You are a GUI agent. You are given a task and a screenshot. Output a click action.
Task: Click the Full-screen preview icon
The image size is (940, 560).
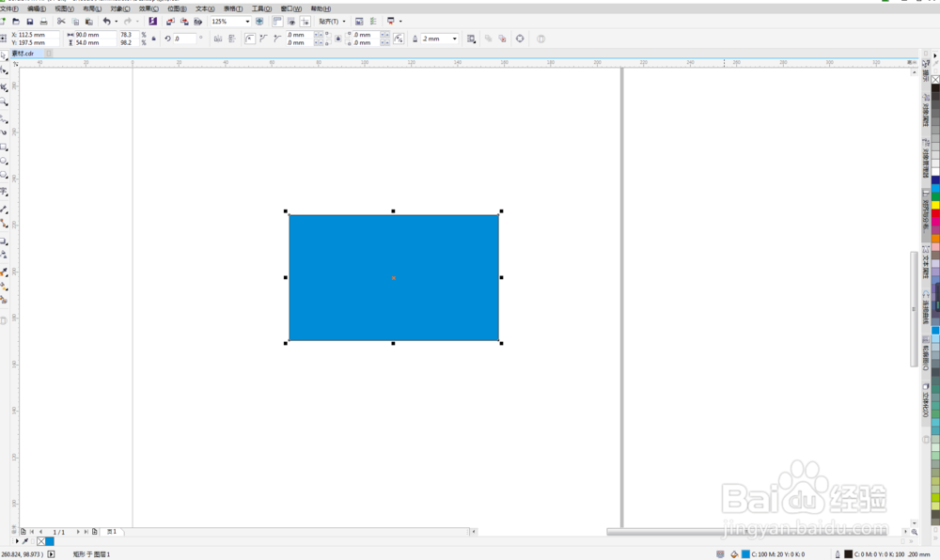[259, 22]
